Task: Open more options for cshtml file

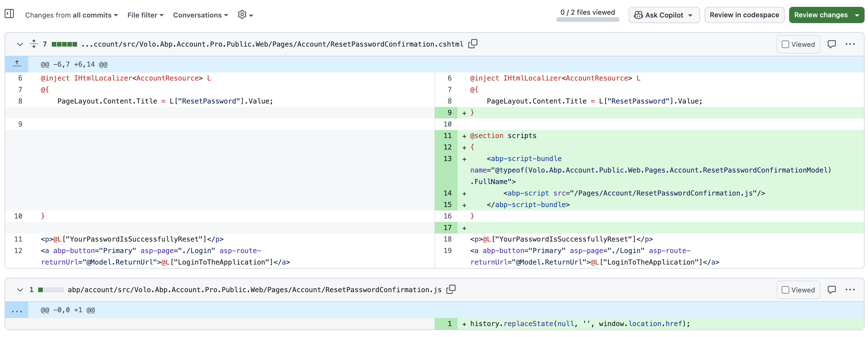Action: coord(850,44)
